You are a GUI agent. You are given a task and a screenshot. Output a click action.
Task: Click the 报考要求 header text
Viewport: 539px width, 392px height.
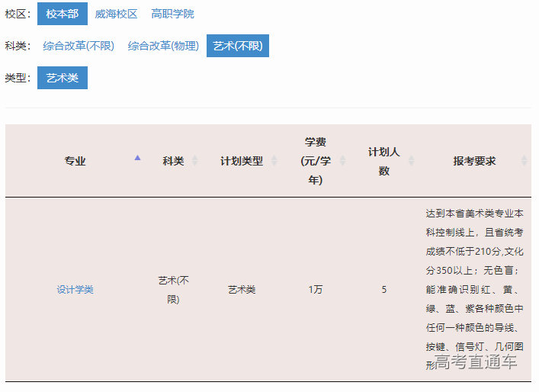pyautogui.click(x=474, y=161)
